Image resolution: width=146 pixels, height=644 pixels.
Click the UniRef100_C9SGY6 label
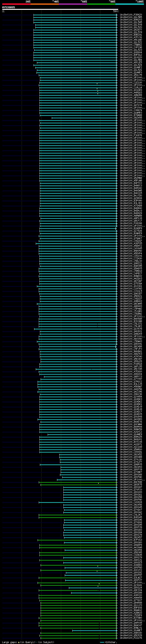tap(131, 256)
